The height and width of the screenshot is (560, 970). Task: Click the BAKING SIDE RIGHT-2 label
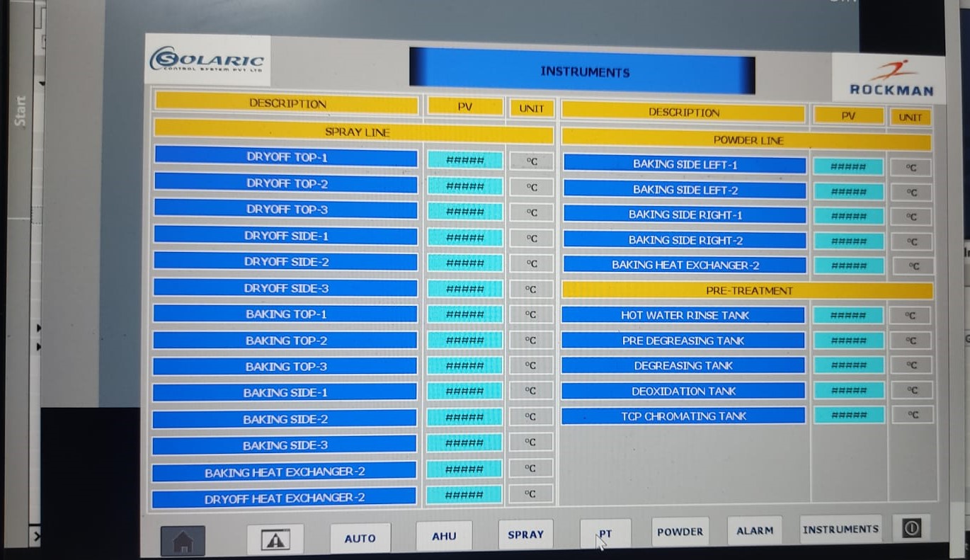(x=685, y=240)
